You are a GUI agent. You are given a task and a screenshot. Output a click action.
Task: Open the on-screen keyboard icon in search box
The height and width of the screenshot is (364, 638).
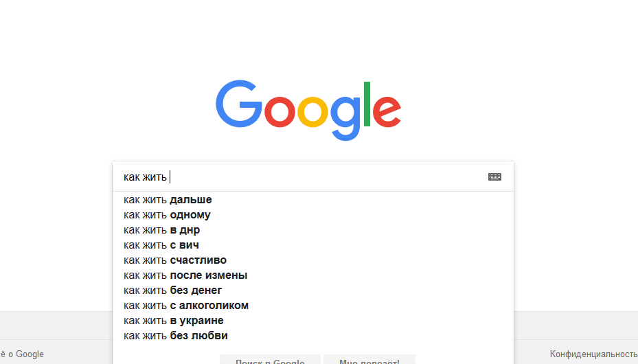coord(494,177)
